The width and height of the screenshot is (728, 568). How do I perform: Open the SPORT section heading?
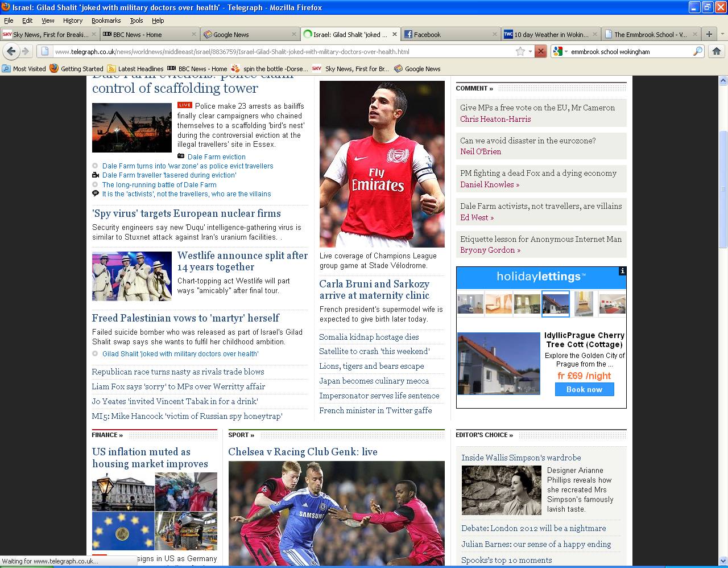pyautogui.click(x=241, y=435)
